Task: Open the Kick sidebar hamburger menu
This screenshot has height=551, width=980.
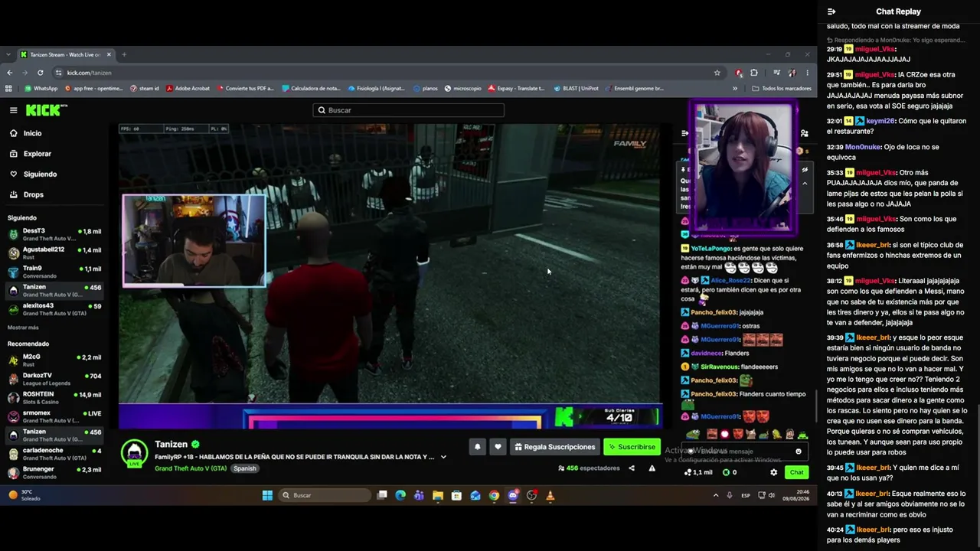Action: click(x=13, y=110)
